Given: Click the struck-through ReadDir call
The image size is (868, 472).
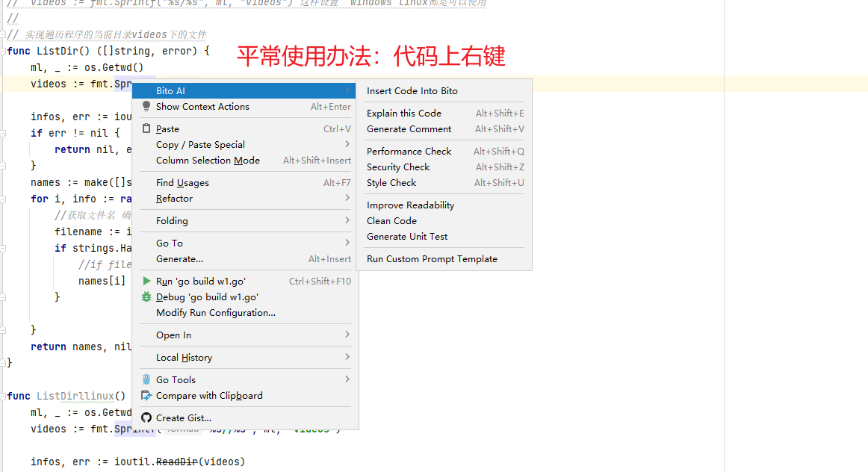Looking at the screenshot, I should [x=176, y=462].
